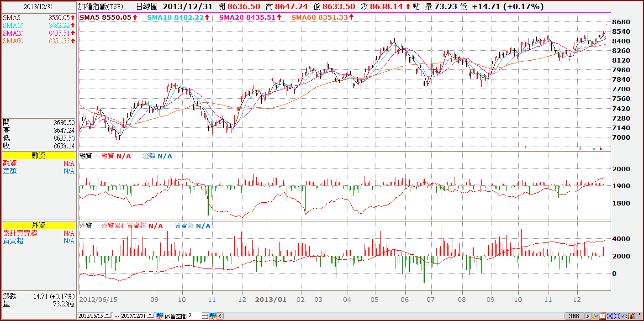This screenshot has width=644, height=321.
Task: Click the 收 8638.14 row in the left panel
Action: [x=39, y=146]
